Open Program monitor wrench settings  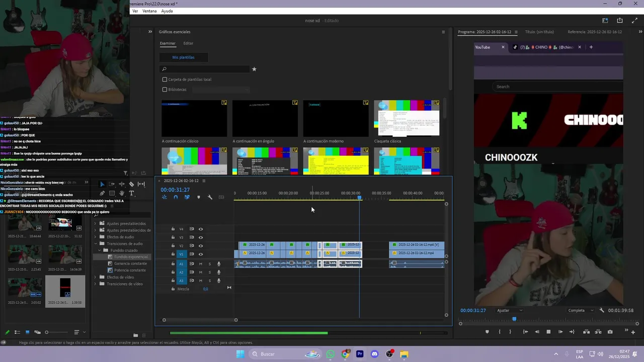point(602,310)
